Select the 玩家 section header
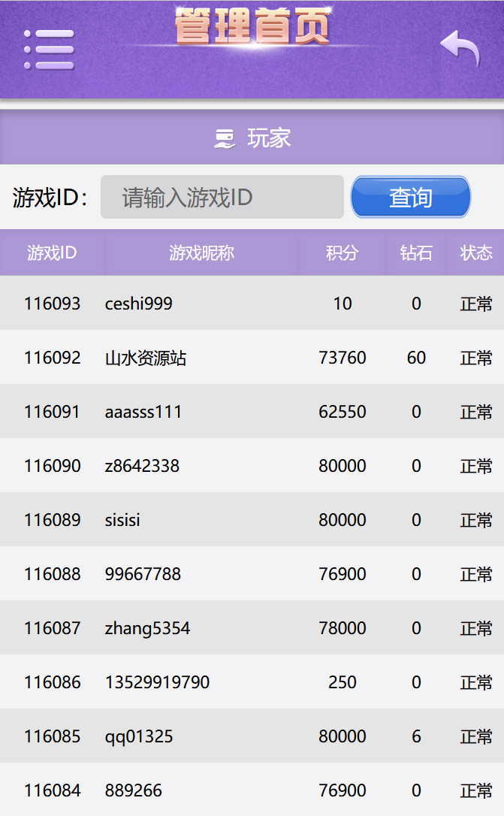 pyautogui.click(x=252, y=138)
